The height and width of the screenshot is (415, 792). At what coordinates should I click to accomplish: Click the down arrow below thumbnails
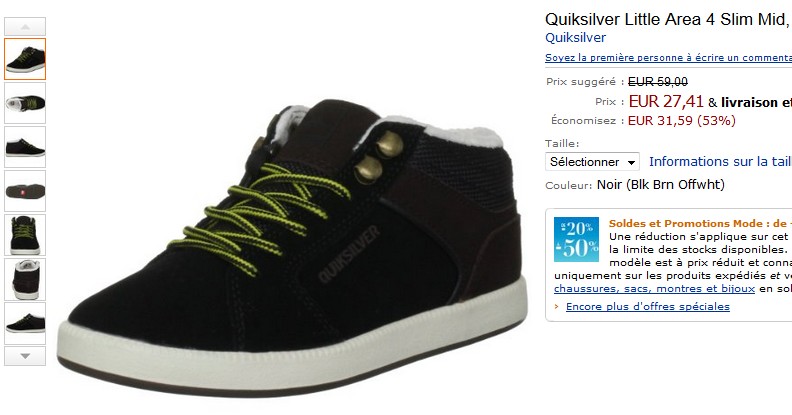25,356
